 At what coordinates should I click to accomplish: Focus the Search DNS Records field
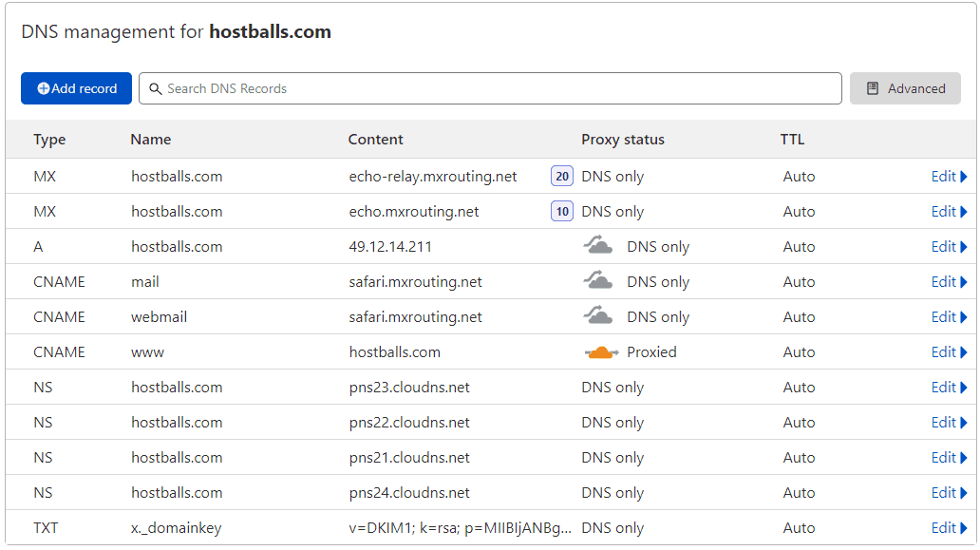494,88
